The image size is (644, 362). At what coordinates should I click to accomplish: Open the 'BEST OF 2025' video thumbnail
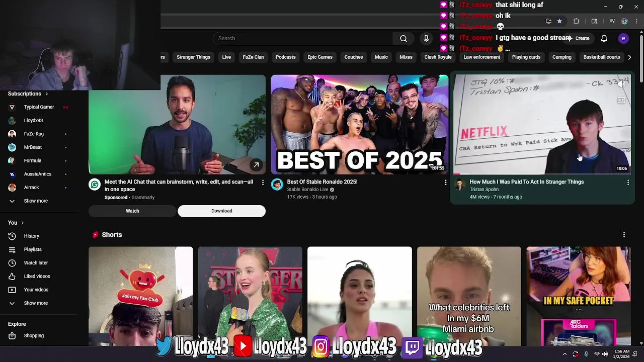coord(359,125)
